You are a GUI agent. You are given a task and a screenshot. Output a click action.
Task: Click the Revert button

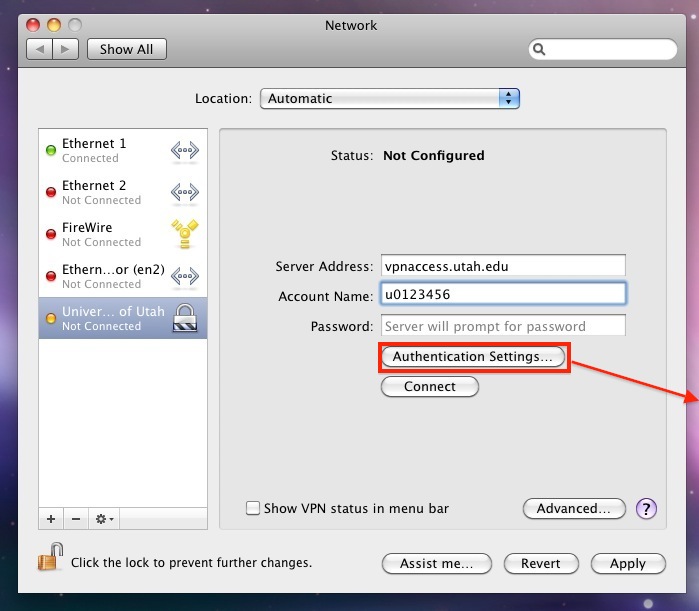click(541, 564)
